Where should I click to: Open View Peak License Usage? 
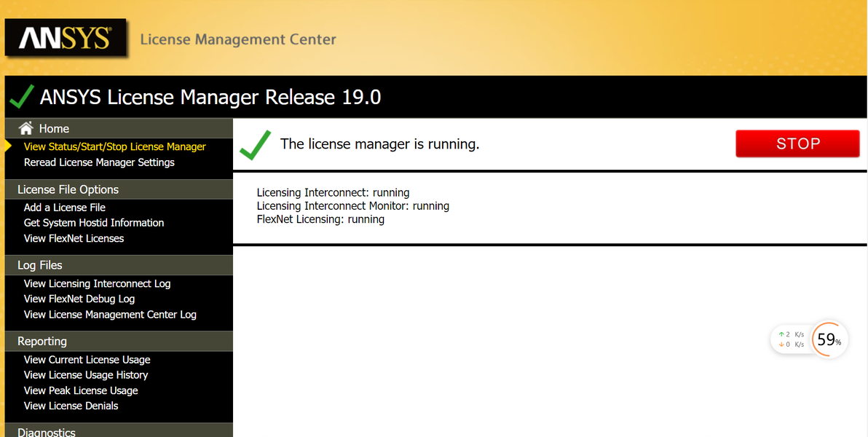pos(81,390)
